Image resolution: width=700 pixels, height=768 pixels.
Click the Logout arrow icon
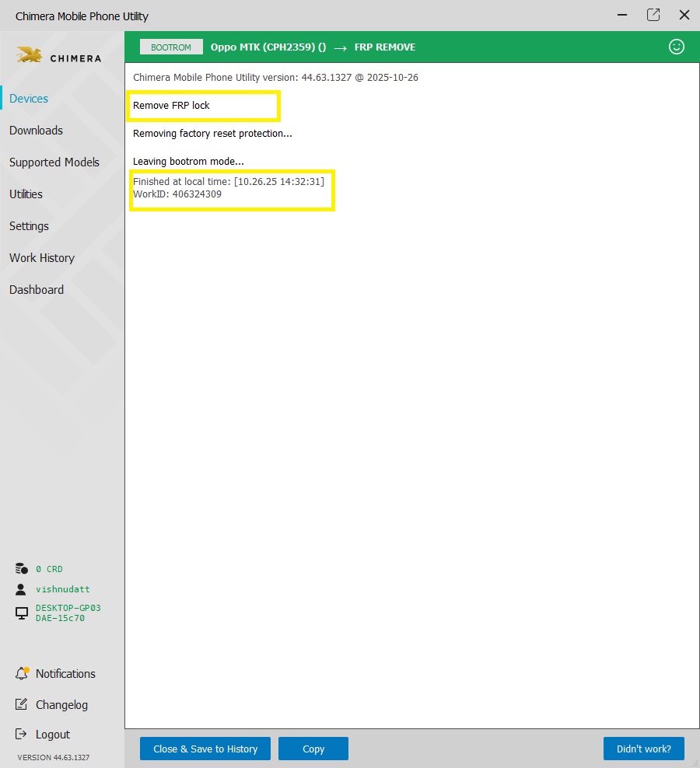click(x=21, y=734)
